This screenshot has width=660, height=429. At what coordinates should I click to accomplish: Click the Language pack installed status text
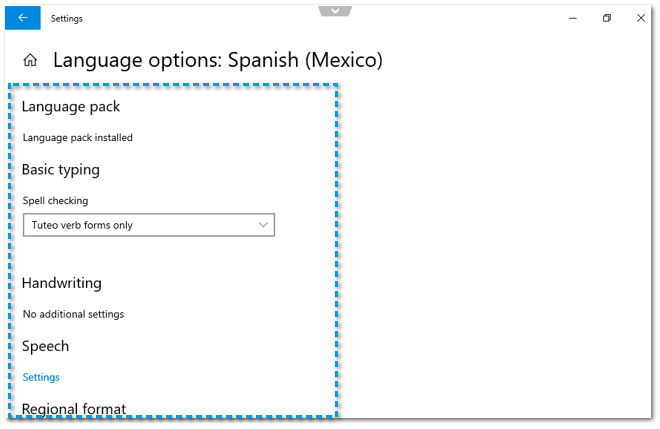click(78, 138)
